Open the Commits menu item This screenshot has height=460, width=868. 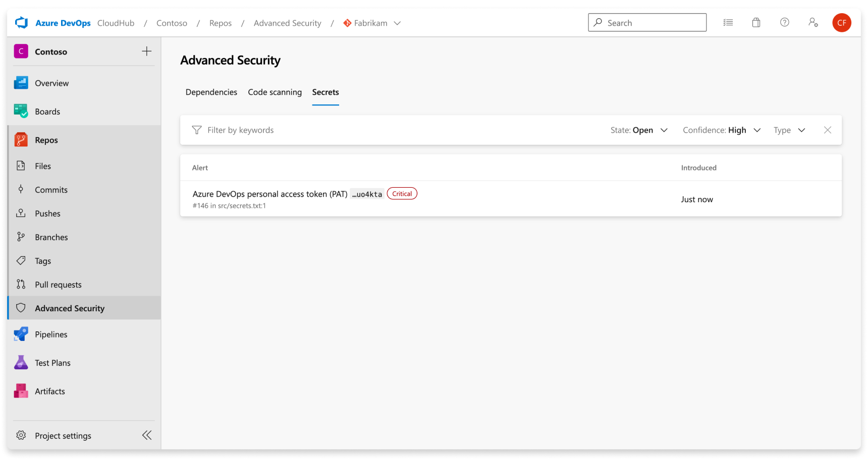[84, 190]
